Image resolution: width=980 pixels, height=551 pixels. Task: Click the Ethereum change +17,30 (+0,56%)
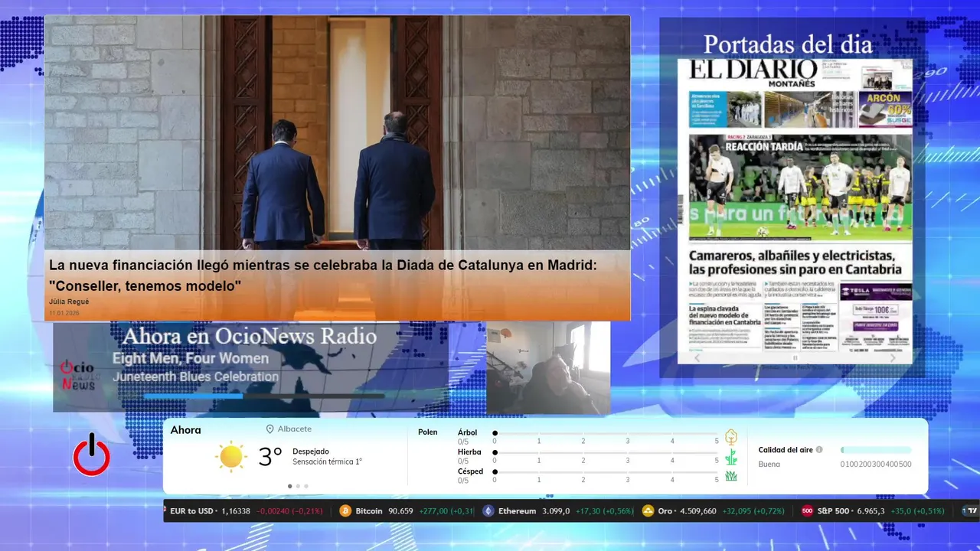[605, 511]
